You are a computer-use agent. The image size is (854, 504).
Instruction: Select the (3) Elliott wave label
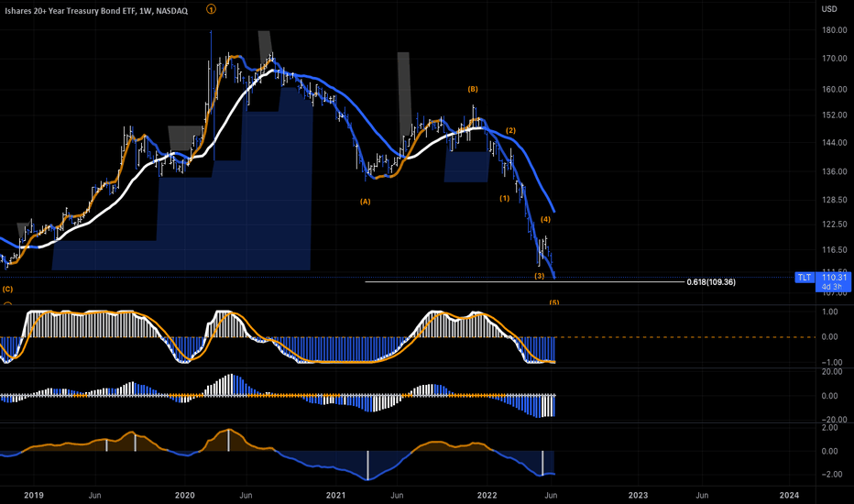click(x=539, y=276)
